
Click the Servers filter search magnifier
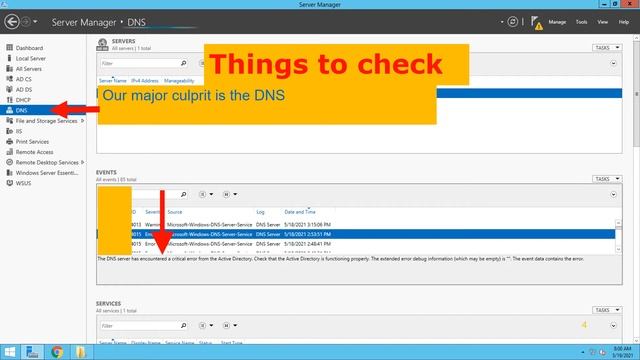(x=184, y=63)
